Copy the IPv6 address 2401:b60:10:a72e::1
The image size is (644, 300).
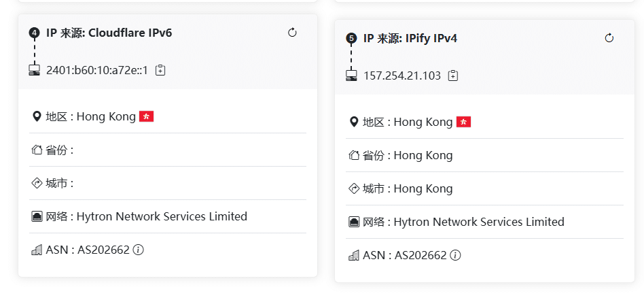tap(160, 70)
